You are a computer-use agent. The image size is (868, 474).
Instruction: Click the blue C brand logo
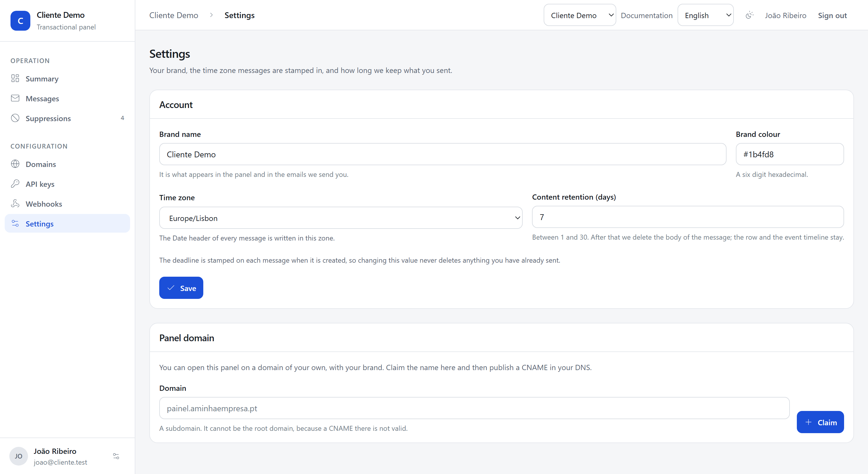tap(20, 20)
